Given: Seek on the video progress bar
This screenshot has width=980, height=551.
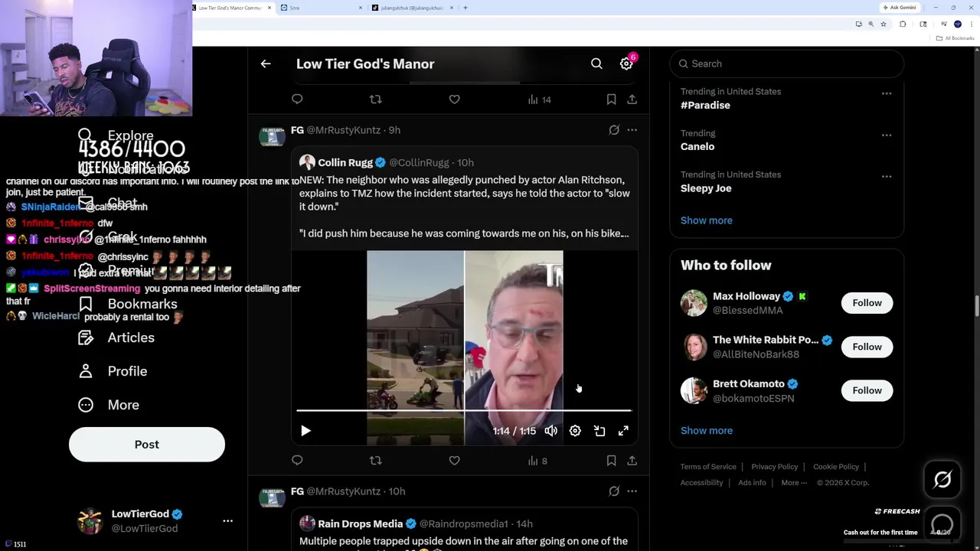Looking at the screenshot, I should click(x=464, y=411).
